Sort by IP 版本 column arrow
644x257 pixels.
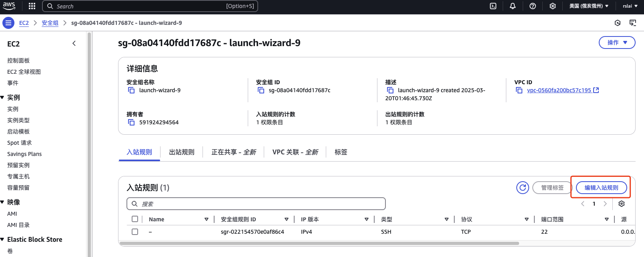pyautogui.click(x=367, y=219)
